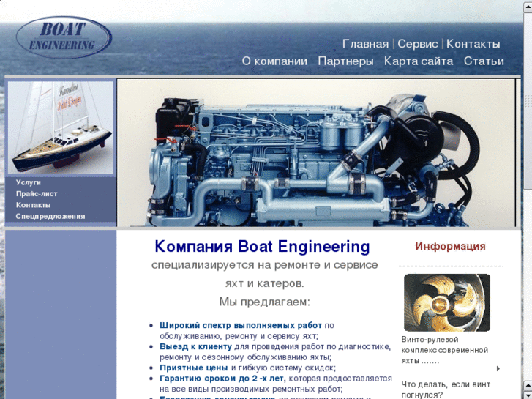Click the sailing yacht model thumbnail
The height and width of the screenshot is (399, 532).
point(61,127)
